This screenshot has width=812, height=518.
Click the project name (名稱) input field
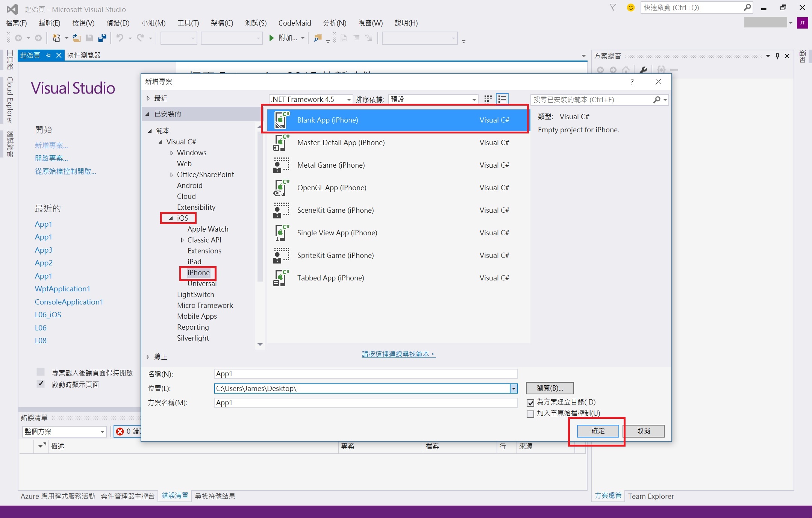click(x=366, y=374)
